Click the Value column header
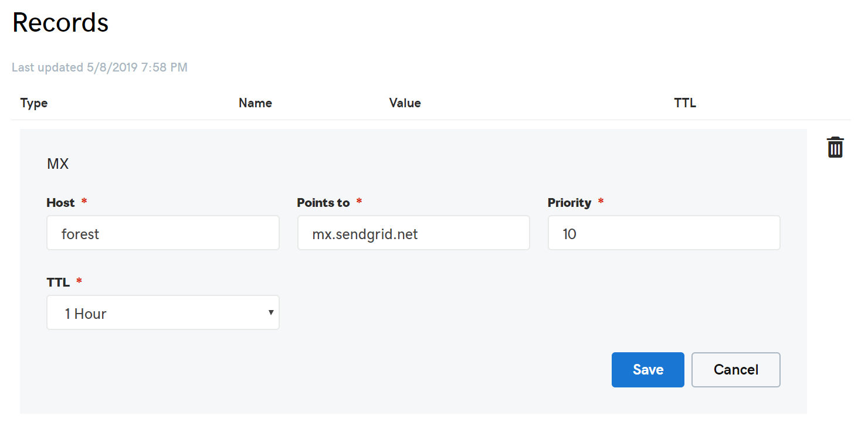This screenshot has width=868, height=422. pyautogui.click(x=405, y=103)
